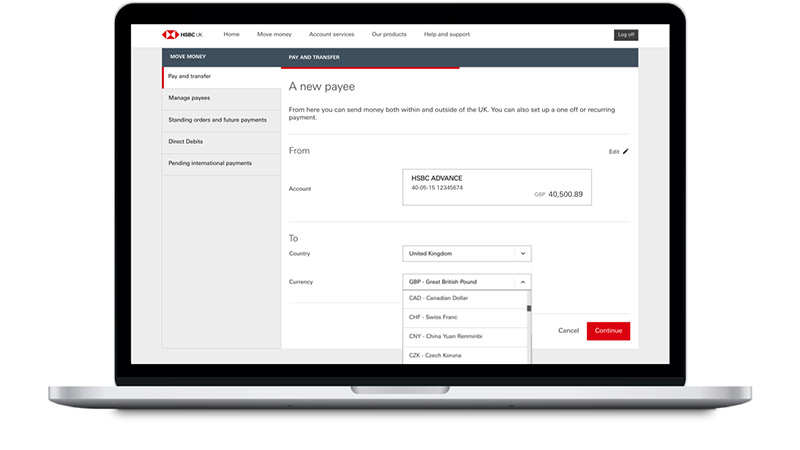
Task: View Pending international payments
Action: [221, 163]
